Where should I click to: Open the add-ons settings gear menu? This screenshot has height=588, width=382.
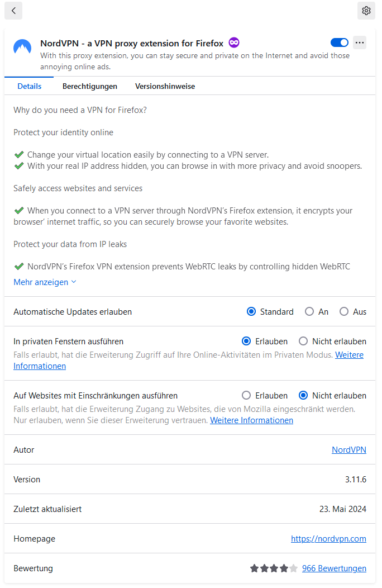366,11
